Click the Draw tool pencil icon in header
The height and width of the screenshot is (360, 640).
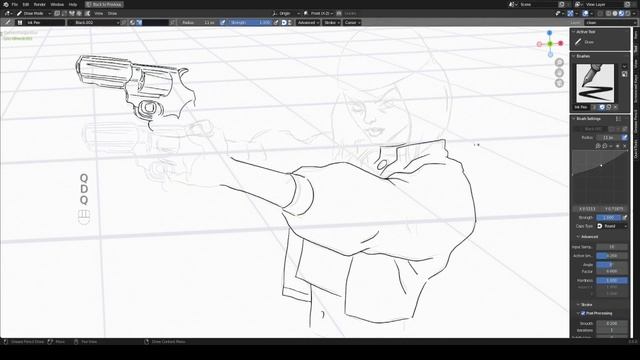[x=7, y=22]
